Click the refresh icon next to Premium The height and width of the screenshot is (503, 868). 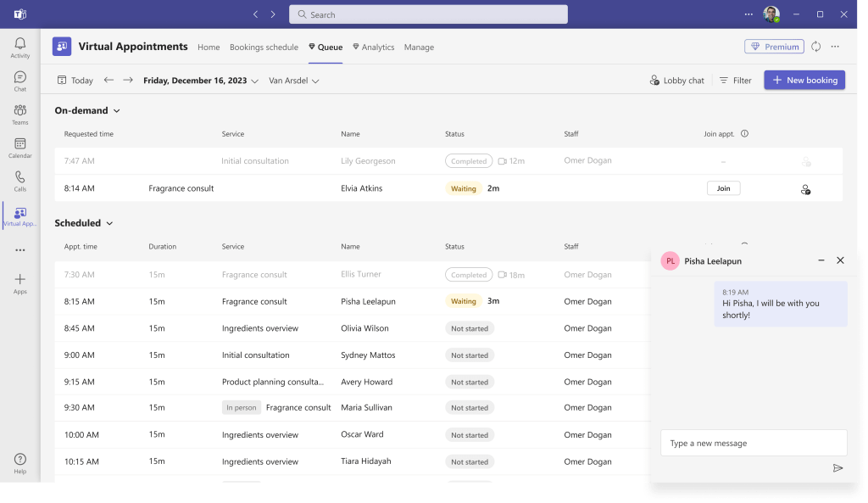815,48
